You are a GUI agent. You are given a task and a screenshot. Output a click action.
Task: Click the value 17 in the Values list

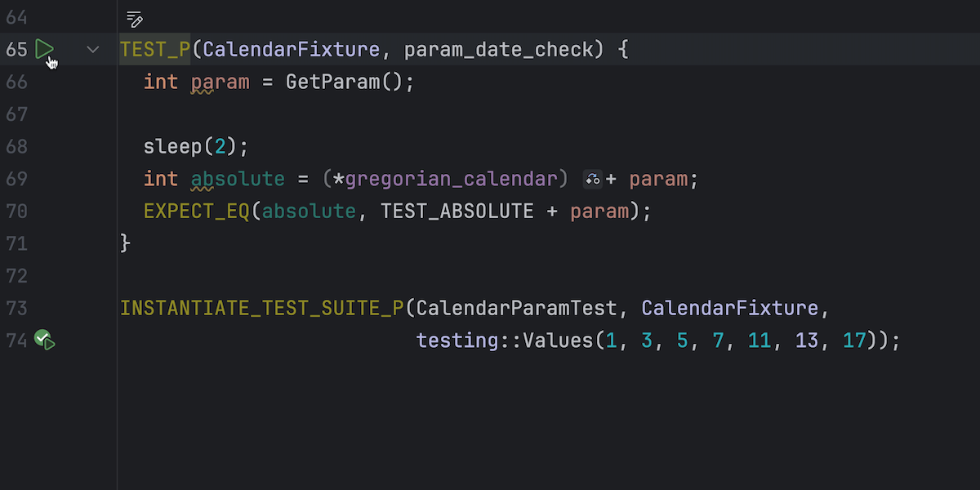pos(853,340)
